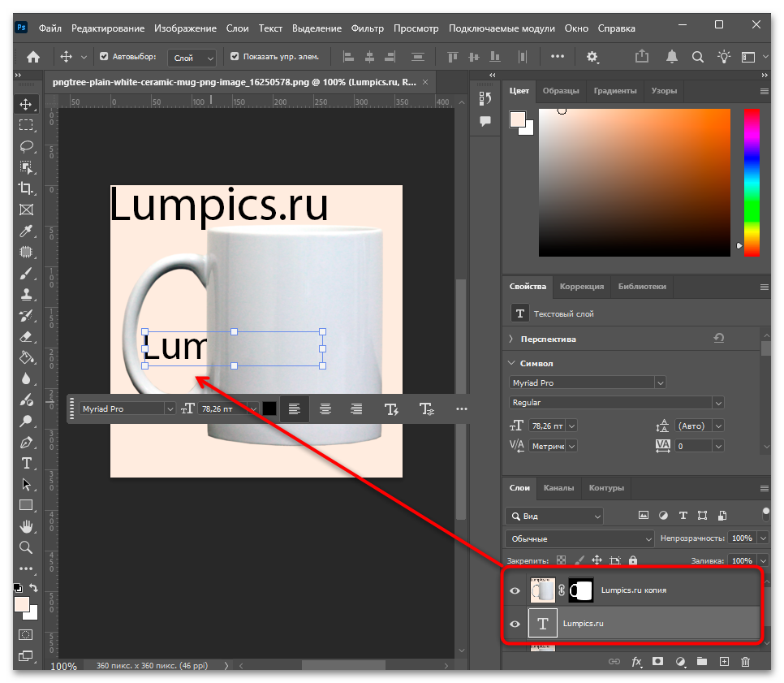Screen dimensions: 784x683
Task: Select the Horizontal Type tool
Action: coord(26,464)
